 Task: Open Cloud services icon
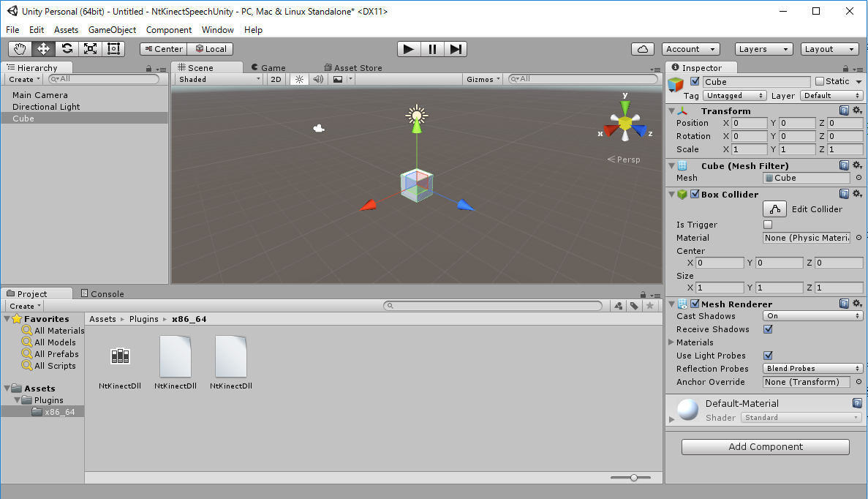click(x=642, y=49)
